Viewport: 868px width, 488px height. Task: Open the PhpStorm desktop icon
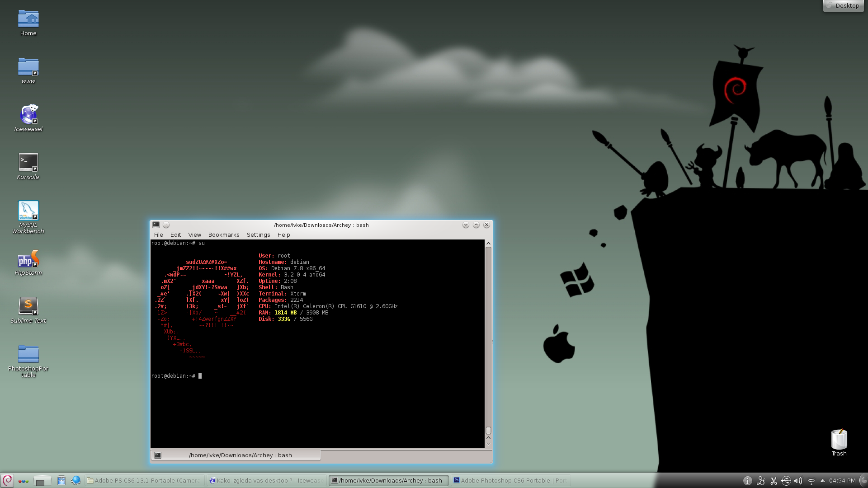click(x=28, y=260)
